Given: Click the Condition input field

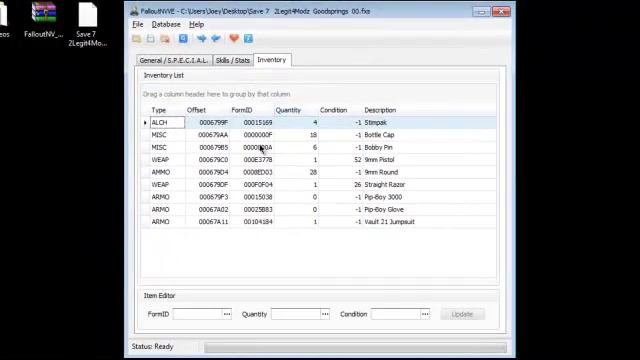Looking at the screenshot, I should click(x=396, y=314).
